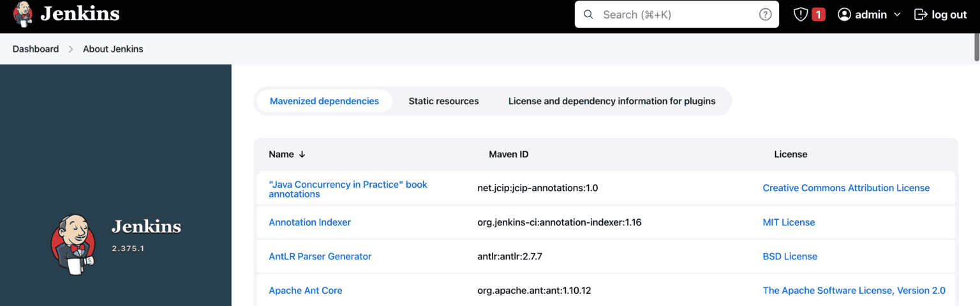Viewport: 980px width, 306px height.
Task: Open License and dependency information for plugins tab
Action: (611, 101)
